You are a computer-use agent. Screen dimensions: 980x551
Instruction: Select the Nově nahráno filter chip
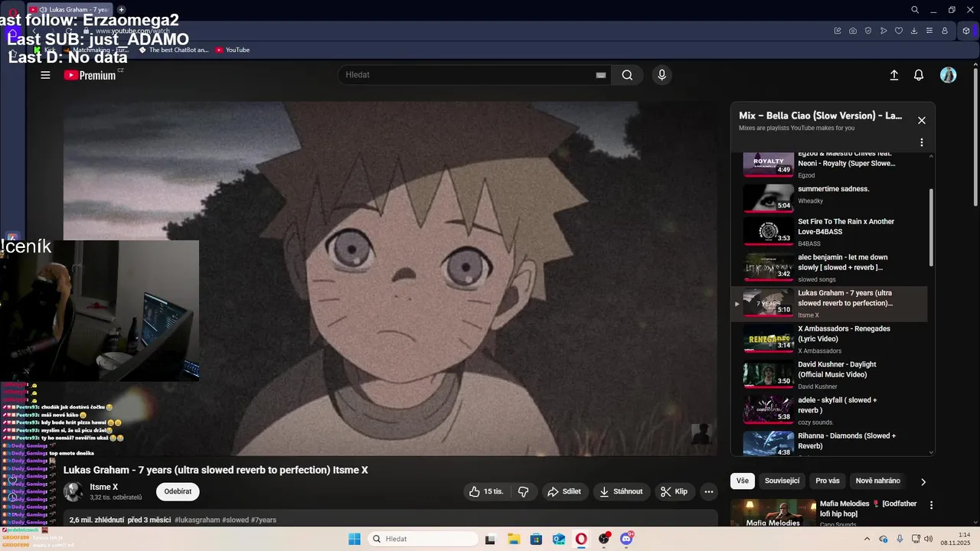click(878, 481)
